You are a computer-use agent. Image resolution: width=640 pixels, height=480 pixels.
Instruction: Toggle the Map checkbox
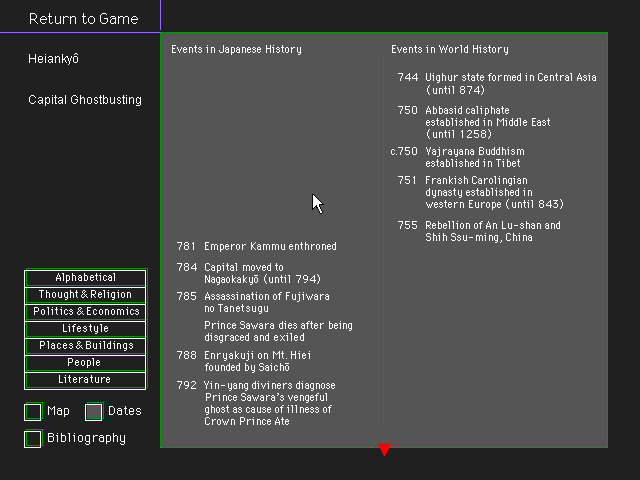[33, 411]
